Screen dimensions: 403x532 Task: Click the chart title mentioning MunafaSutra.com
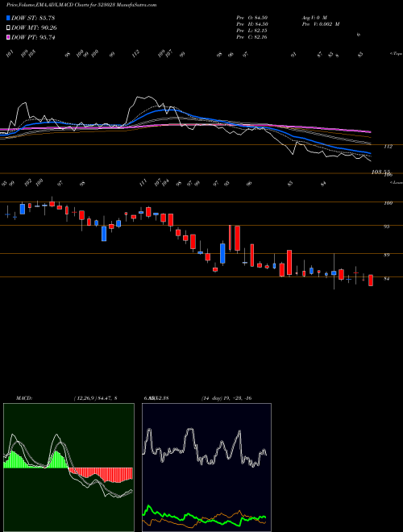[x=81, y=5]
